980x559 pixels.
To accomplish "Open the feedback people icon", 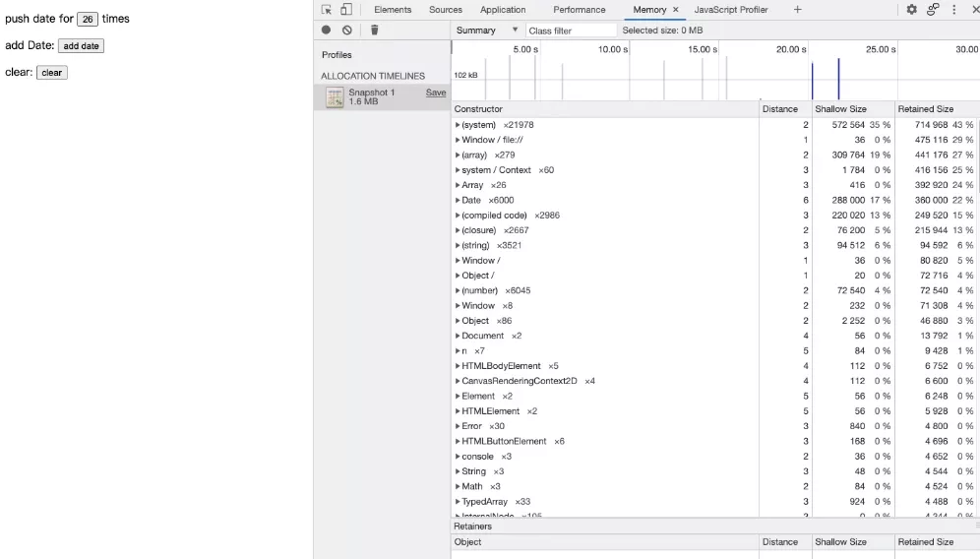I will coord(933,10).
